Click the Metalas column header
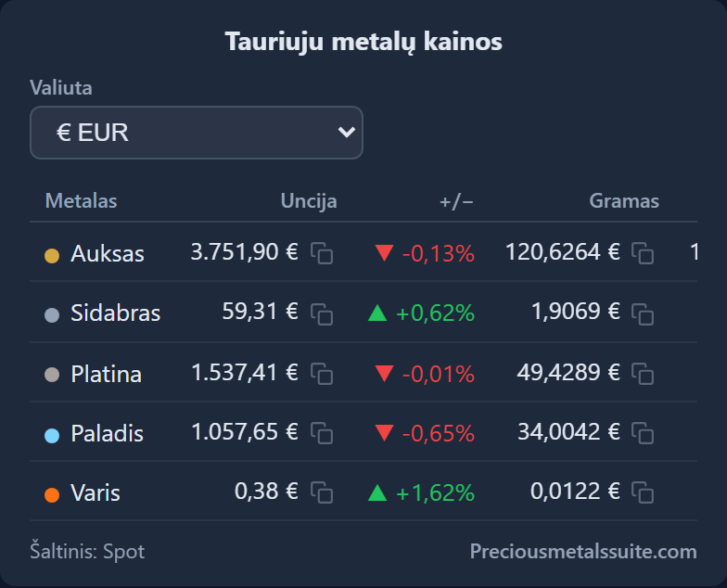The height and width of the screenshot is (588, 727). [82, 201]
